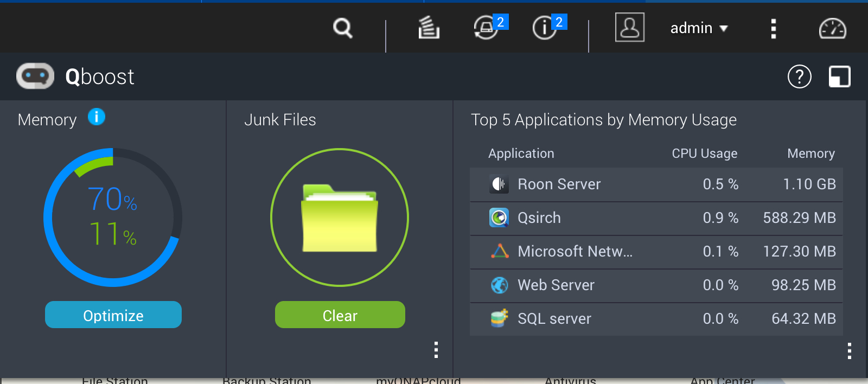Select the SQL server row name
Viewport: 868px width, 384px height.
coord(554,319)
